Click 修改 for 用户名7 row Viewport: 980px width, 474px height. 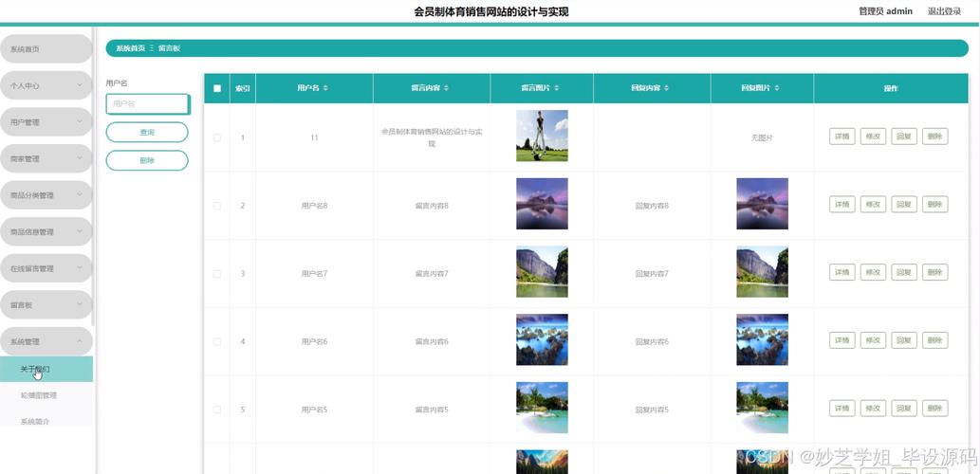click(873, 272)
